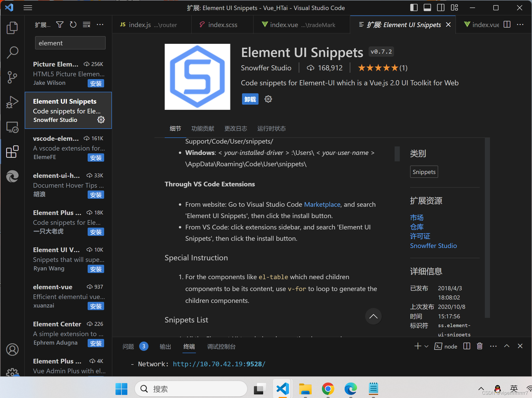Install element-ui-helper extension by 胡浪
This screenshot has height=398, width=532.
click(96, 195)
